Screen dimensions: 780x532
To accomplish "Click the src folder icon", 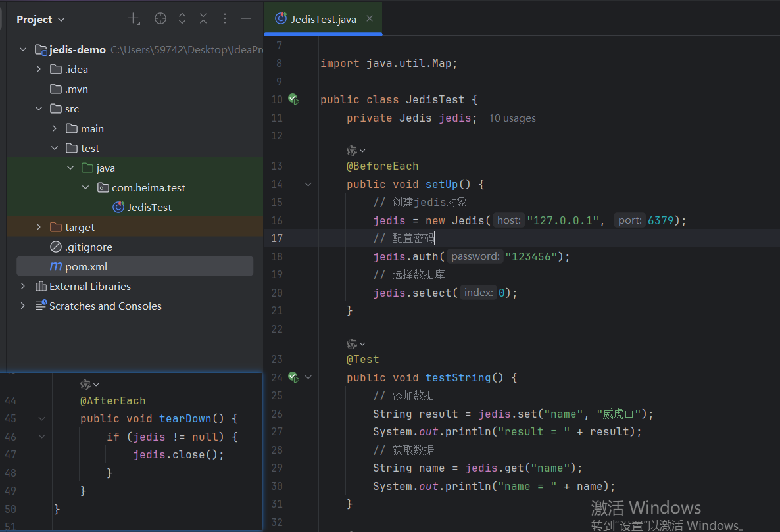I will [x=56, y=109].
